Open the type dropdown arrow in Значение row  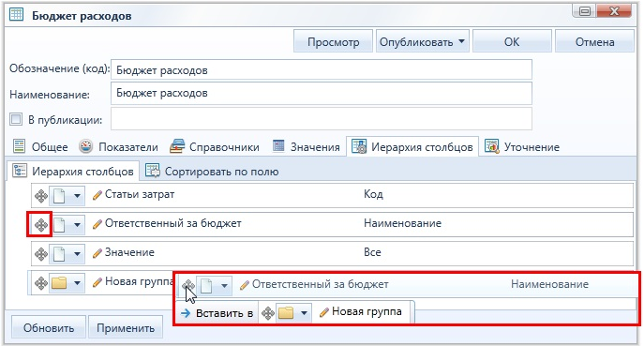coord(77,254)
